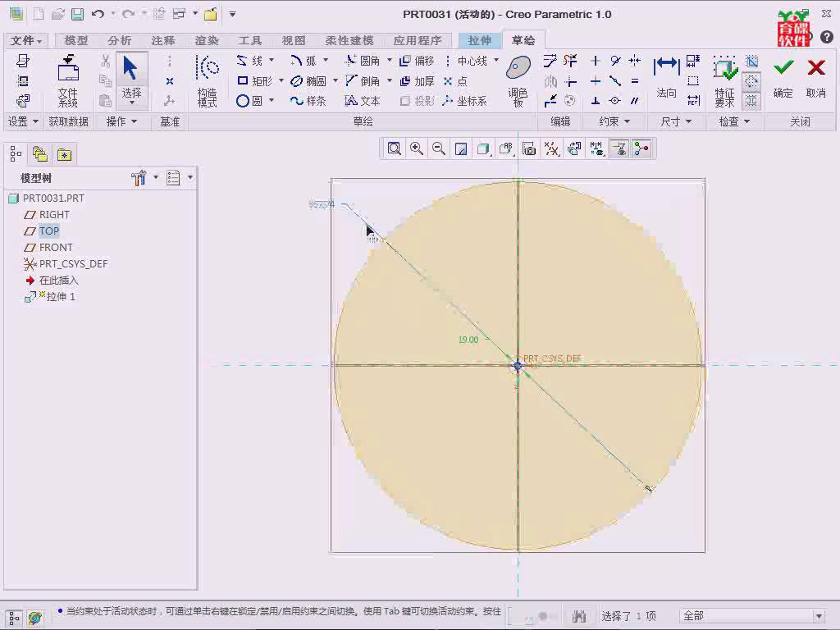
Task: Expand the 圆角 (Fillet) dropdown arrow
Action: pos(390,60)
